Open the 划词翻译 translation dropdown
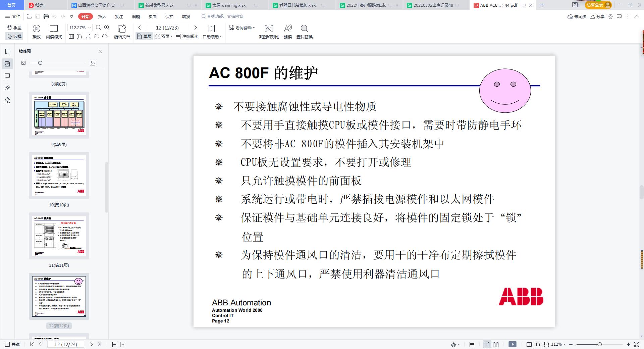The width and height of the screenshot is (644, 349). tap(242, 28)
